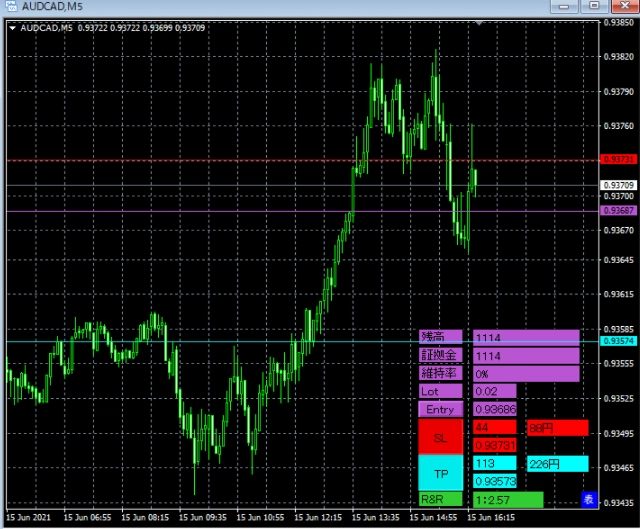Click the 88円 stop loss amount box
The image size is (640, 529).
[x=558, y=428]
